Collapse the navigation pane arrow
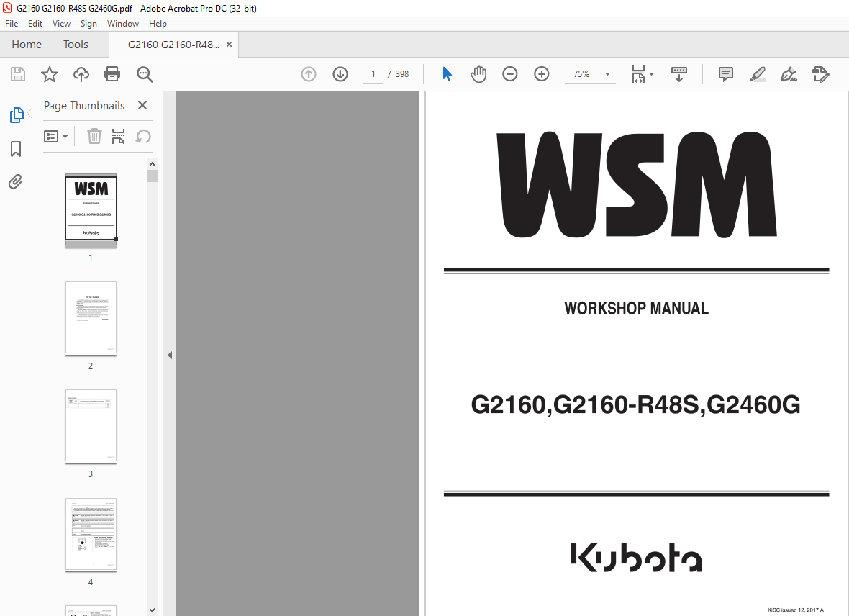Image resolution: width=849 pixels, height=616 pixels. [x=170, y=355]
